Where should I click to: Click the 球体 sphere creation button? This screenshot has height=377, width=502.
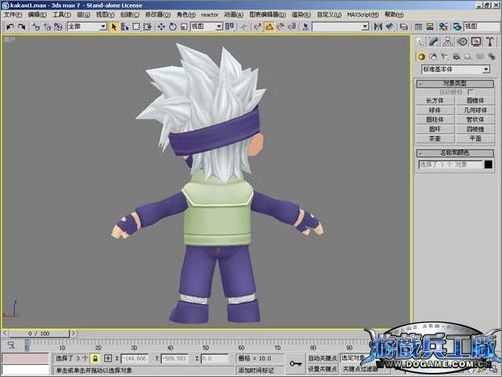click(x=435, y=110)
